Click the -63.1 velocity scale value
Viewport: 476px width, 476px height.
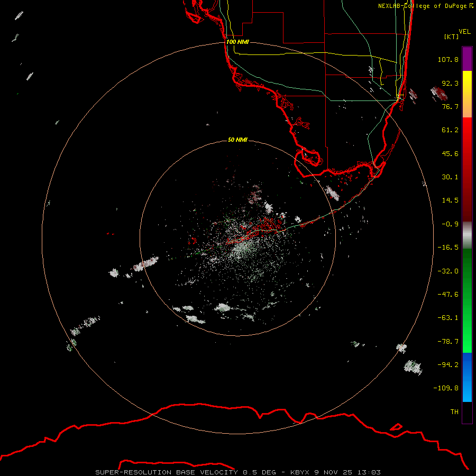(x=448, y=318)
